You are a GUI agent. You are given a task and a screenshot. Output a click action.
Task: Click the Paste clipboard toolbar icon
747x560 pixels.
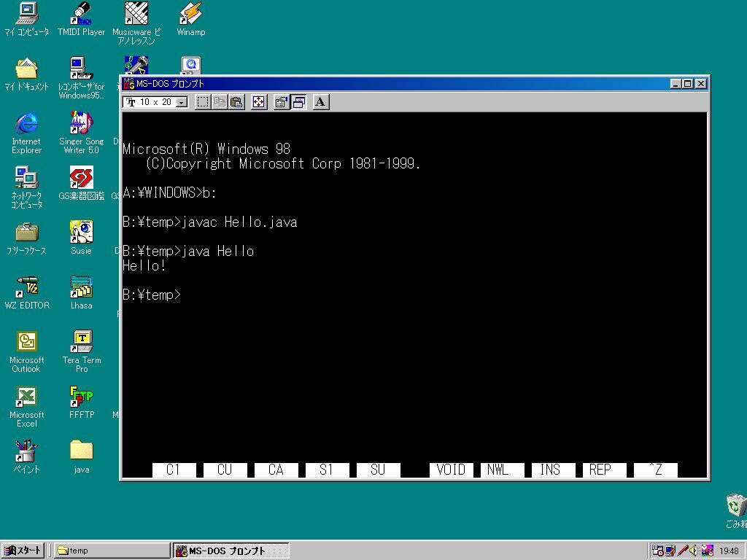pyautogui.click(x=237, y=102)
